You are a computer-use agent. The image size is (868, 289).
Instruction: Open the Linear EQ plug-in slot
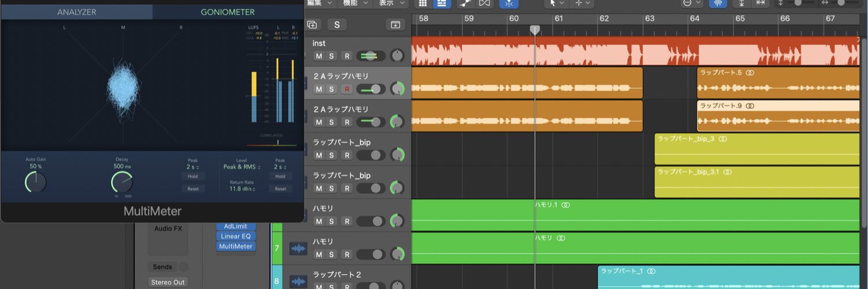coord(236,236)
